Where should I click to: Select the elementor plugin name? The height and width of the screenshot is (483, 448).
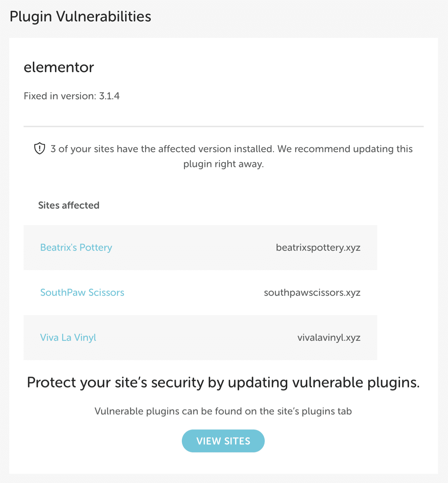[x=59, y=67]
